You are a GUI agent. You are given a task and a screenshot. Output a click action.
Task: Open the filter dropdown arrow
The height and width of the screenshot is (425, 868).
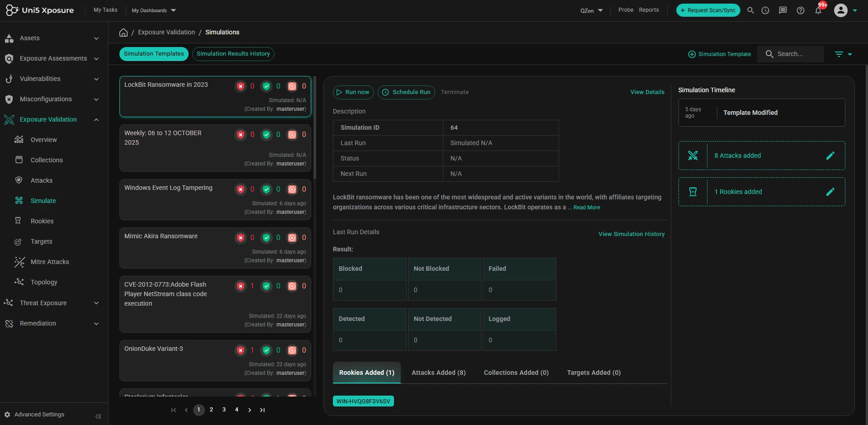click(850, 54)
